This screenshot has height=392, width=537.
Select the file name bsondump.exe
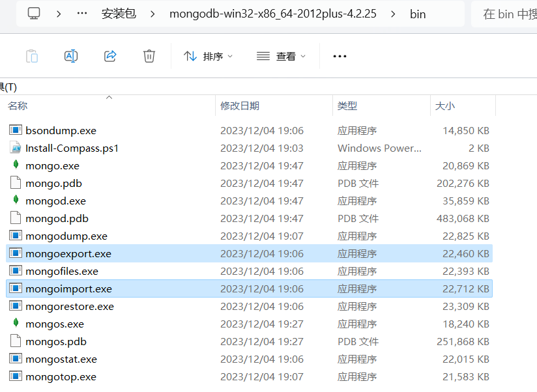(x=61, y=131)
